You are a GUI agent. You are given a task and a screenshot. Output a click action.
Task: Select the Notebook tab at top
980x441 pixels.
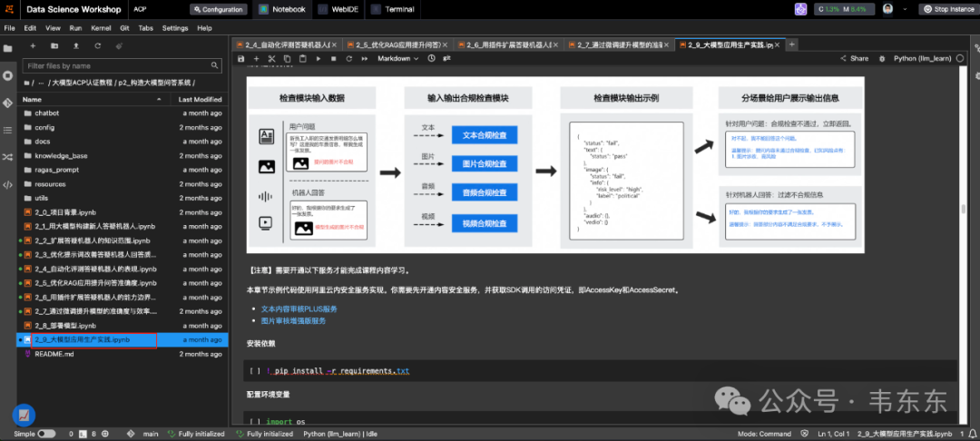point(282,9)
